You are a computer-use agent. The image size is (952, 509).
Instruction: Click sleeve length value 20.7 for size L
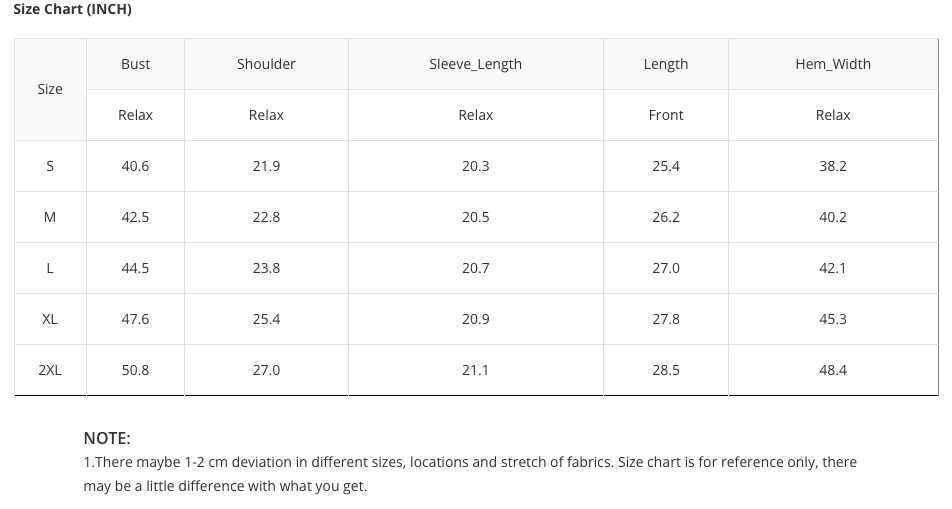475,268
